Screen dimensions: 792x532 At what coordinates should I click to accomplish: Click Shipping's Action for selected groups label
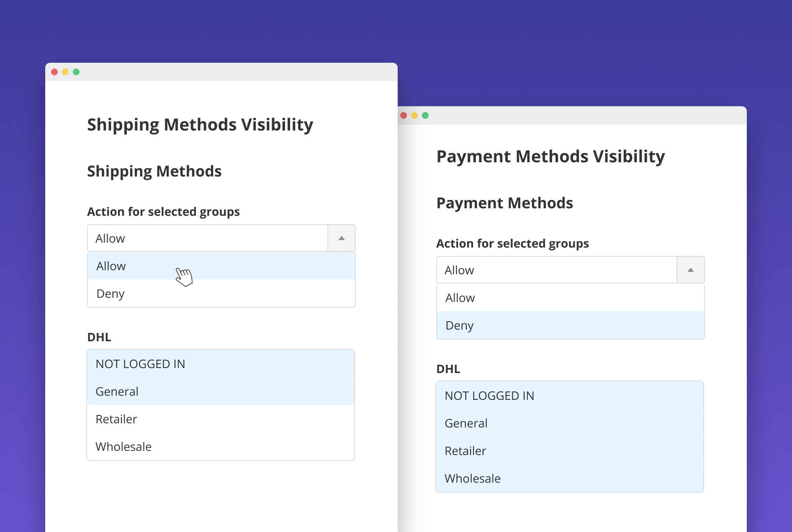[163, 212]
